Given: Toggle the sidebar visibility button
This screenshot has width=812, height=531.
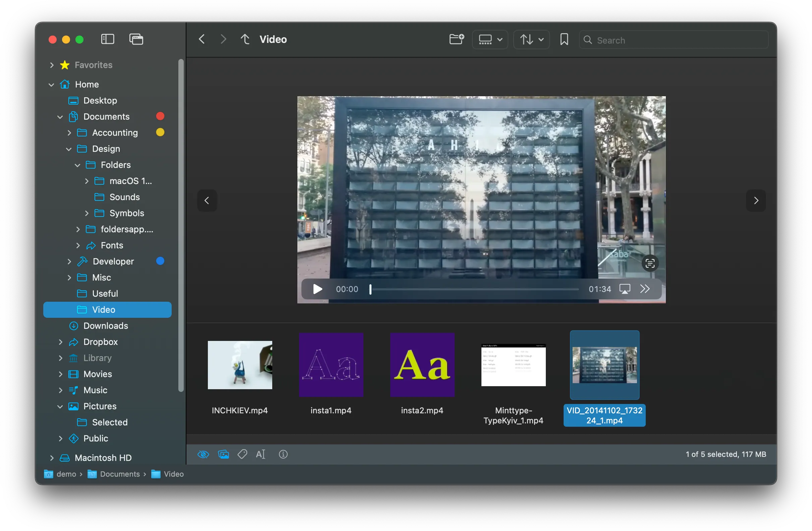Looking at the screenshot, I should [108, 39].
